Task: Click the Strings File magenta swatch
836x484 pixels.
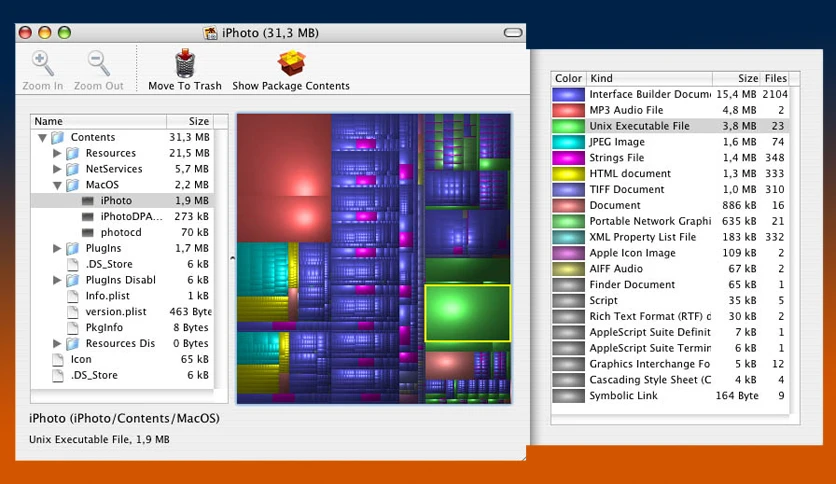Action: (568, 158)
